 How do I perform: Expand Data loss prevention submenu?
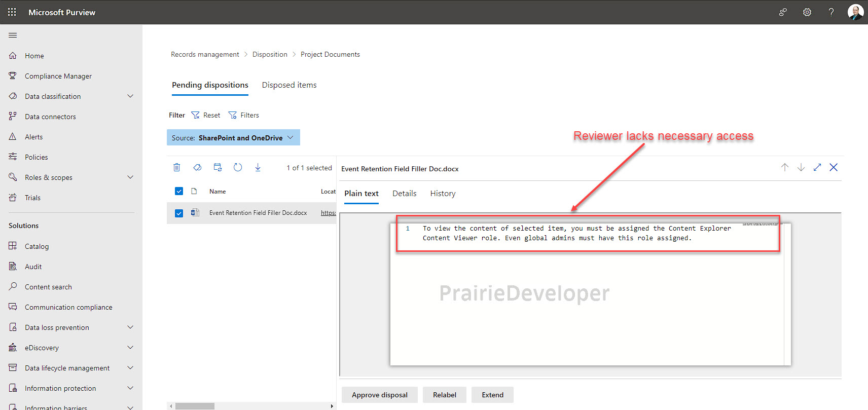pos(130,327)
